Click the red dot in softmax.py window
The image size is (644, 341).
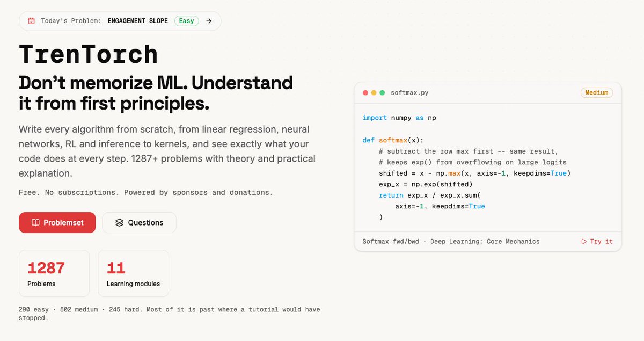(x=365, y=93)
